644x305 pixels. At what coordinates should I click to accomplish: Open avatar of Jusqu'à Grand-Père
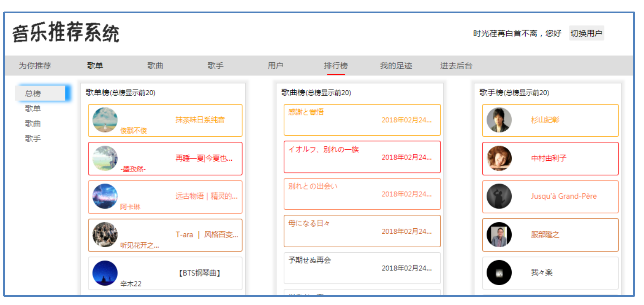point(499,196)
